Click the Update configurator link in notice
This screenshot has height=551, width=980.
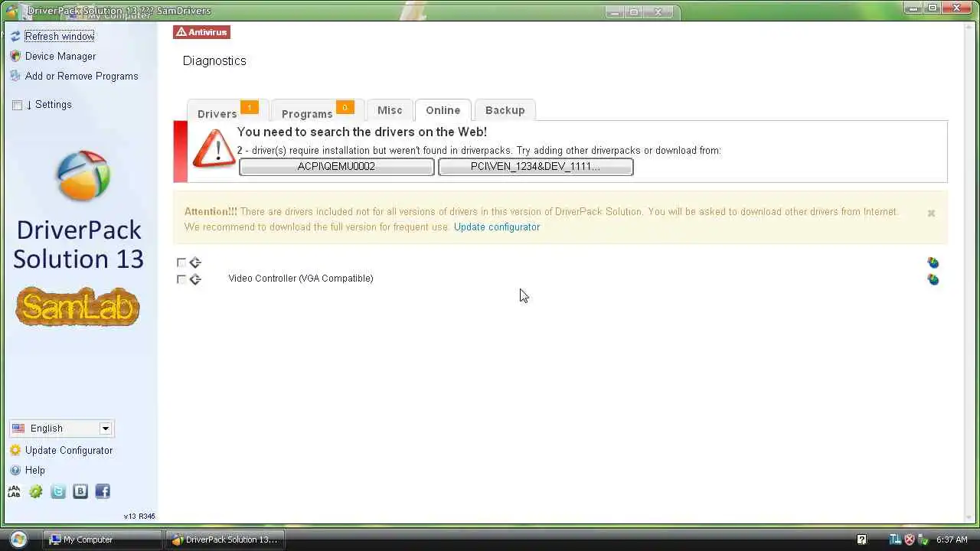497,227
